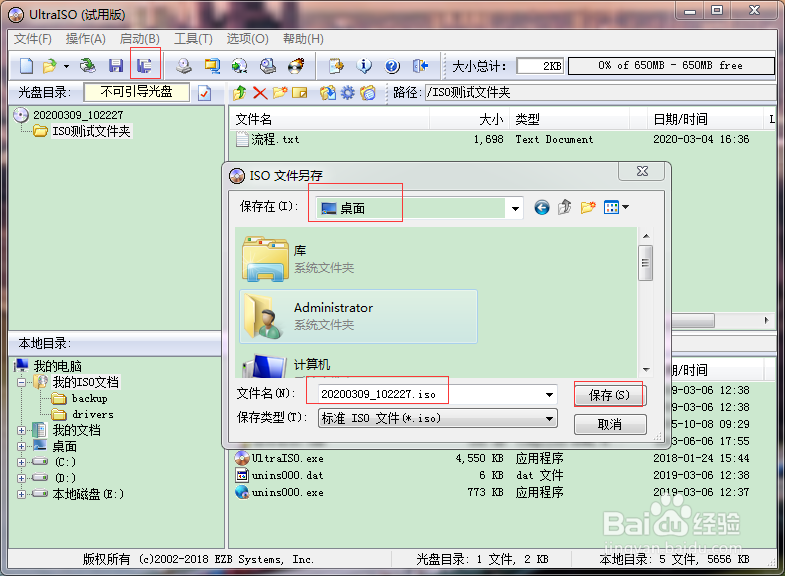785x576 pixels.
Task: Click the dialog list scroll down arrow
Action: pyautogui.click(x=646, y=370)
